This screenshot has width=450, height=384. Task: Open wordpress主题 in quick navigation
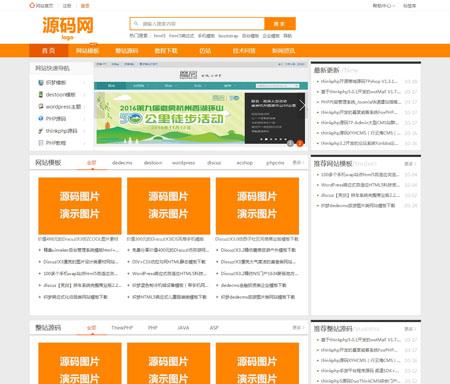click(63, 106)
